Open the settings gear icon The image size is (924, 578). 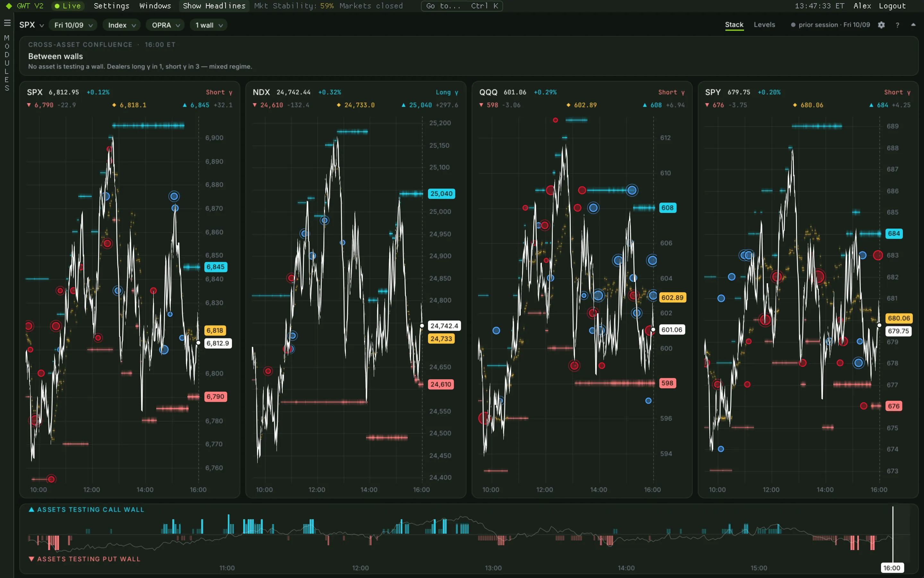881,25
